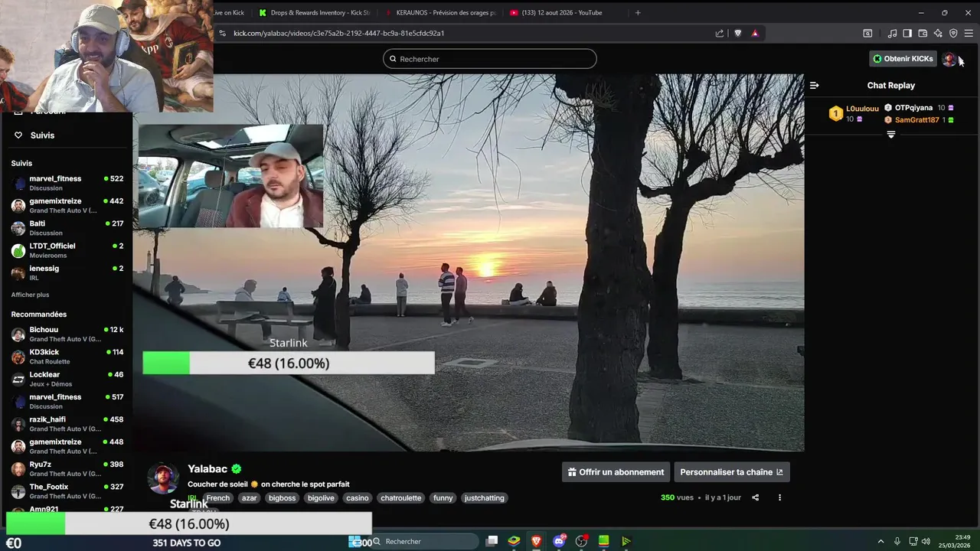Viewport: 980px width, 551px height.
Task: Open a new browser tab with plus
Action: pyautogui.click(x=638, y=12)
